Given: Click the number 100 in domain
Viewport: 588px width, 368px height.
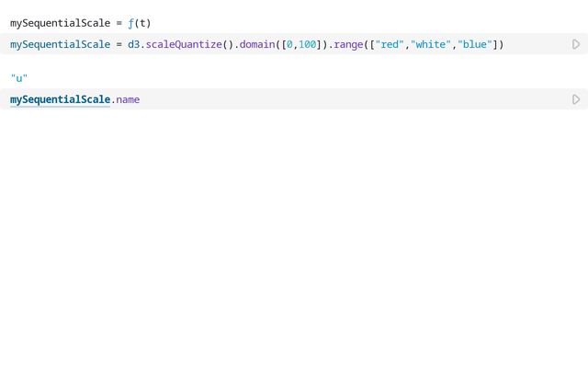Looking at the screenshot, I should pos(307,44).
